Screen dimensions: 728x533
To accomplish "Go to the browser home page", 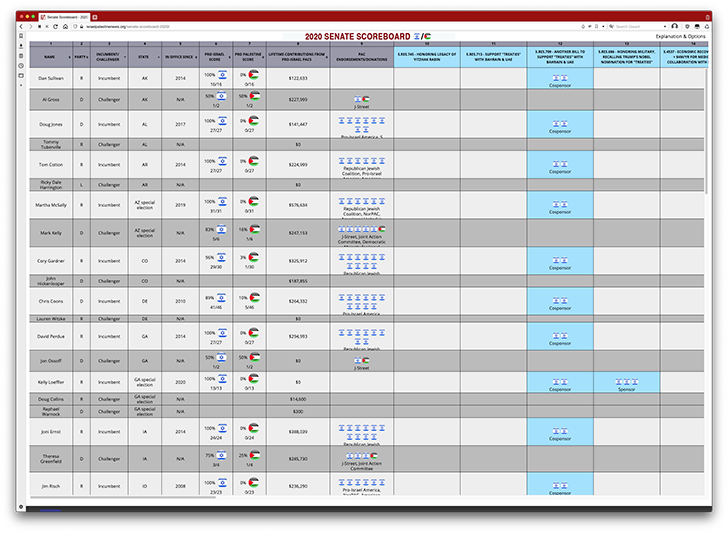I will coord(66,26).
